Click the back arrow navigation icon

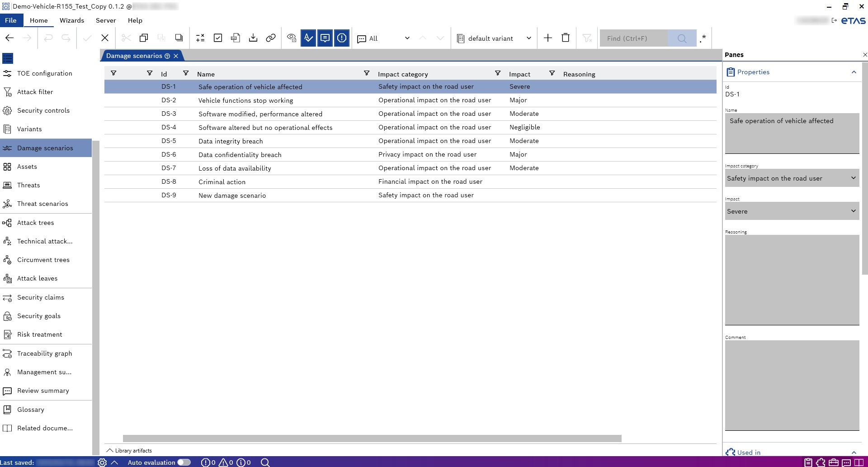coord(9,38)
